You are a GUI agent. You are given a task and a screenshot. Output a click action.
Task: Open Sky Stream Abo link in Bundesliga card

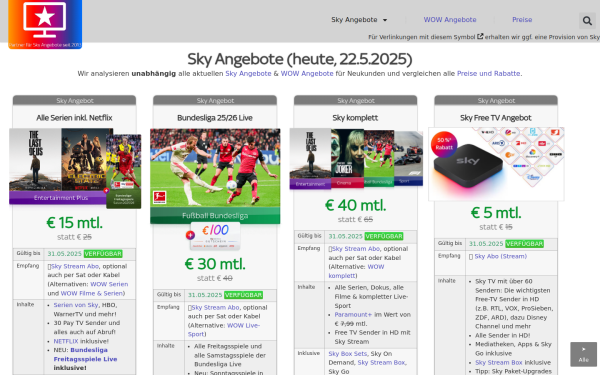(215, 308)
